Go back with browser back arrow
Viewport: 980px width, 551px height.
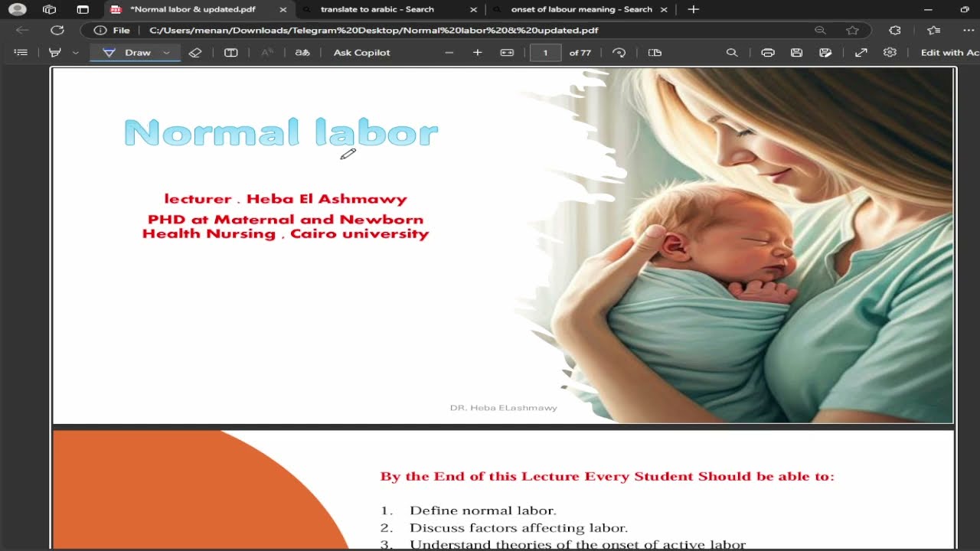[x=22, y=31]
